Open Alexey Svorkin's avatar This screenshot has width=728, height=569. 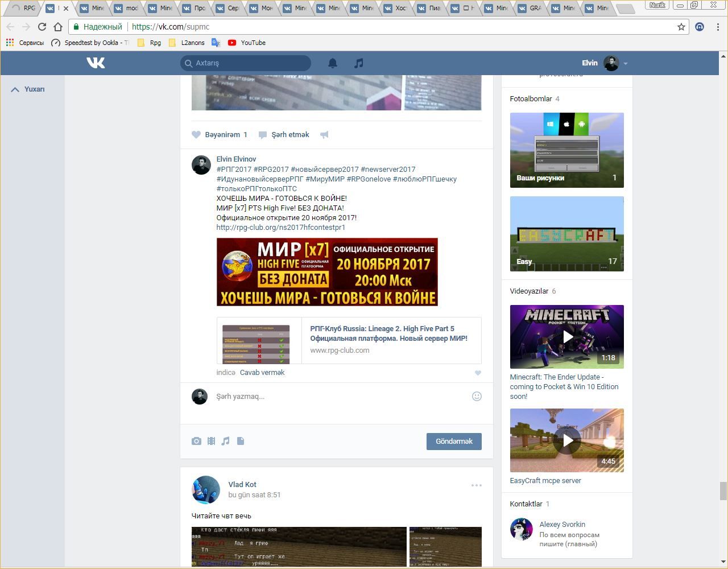[x=522, y=529]
